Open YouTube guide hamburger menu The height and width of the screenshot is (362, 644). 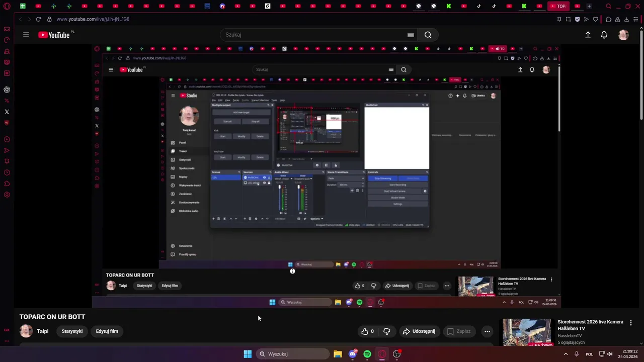[x=26, y=35]
